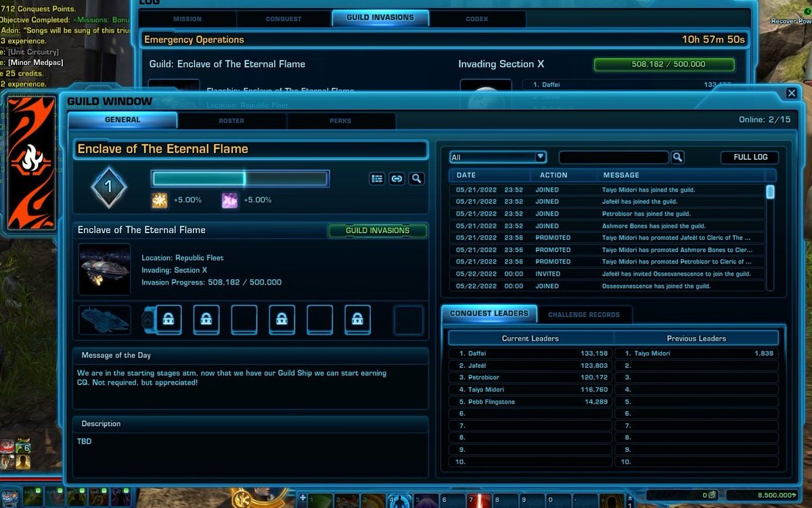Click 'Invasion Progress: 508,182 / 500,000' text
Viewport: 812px width, 508px height.
pyautogui.click(x=211, y=282)
